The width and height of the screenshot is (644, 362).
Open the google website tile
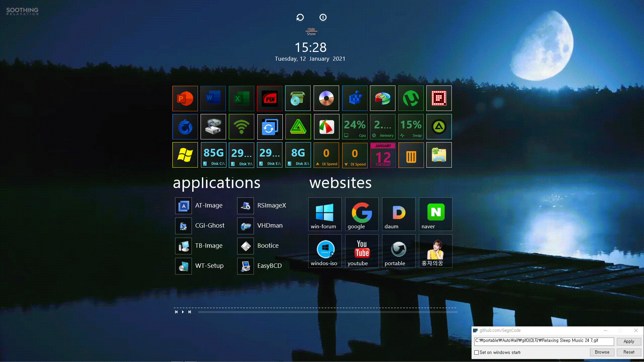click(362, 214)
